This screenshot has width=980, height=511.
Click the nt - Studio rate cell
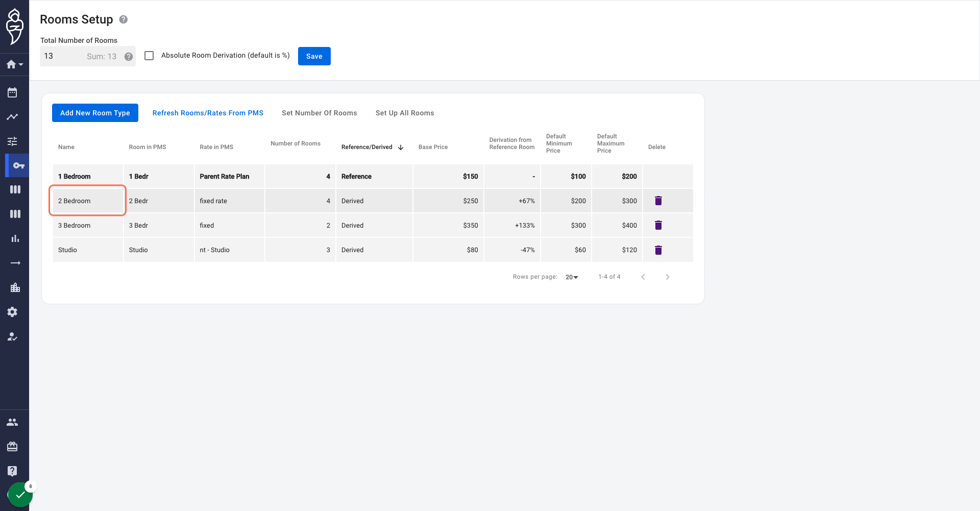(229, 250)
